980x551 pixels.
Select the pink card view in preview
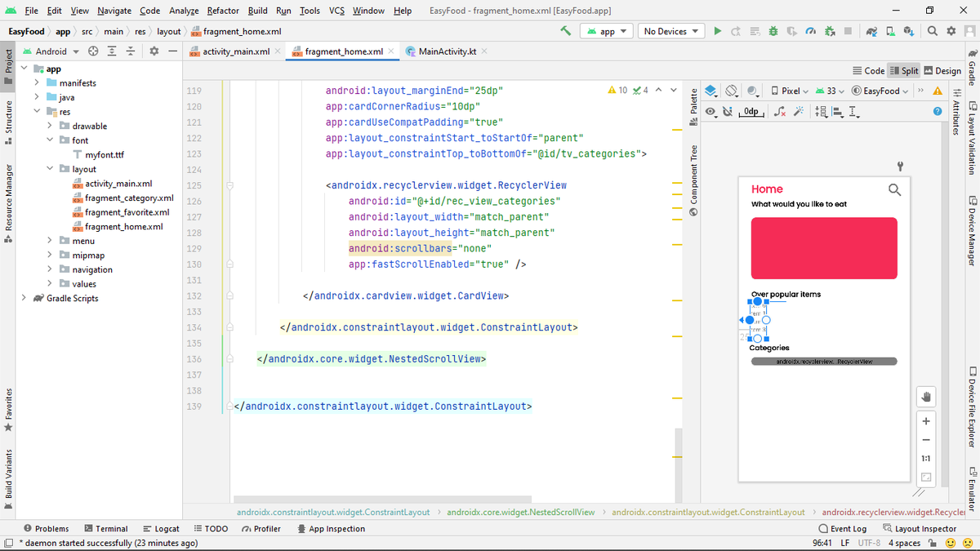click(x=824, y=248)
